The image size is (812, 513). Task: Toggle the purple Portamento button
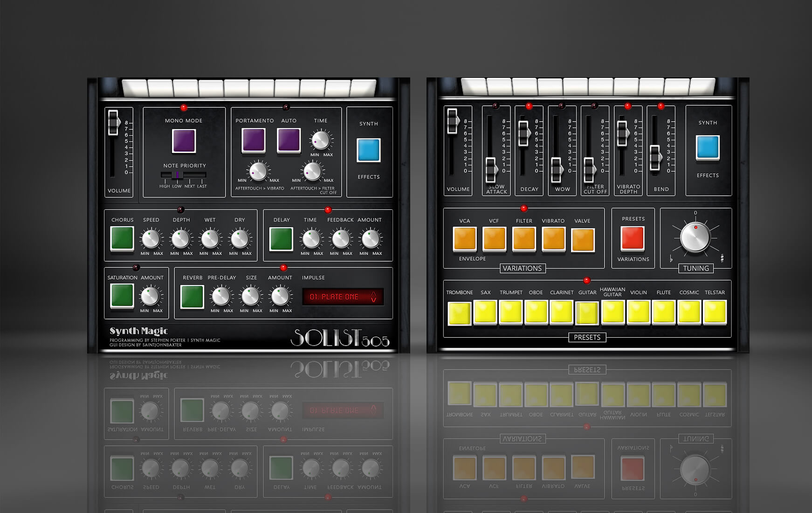coord(254,140)
